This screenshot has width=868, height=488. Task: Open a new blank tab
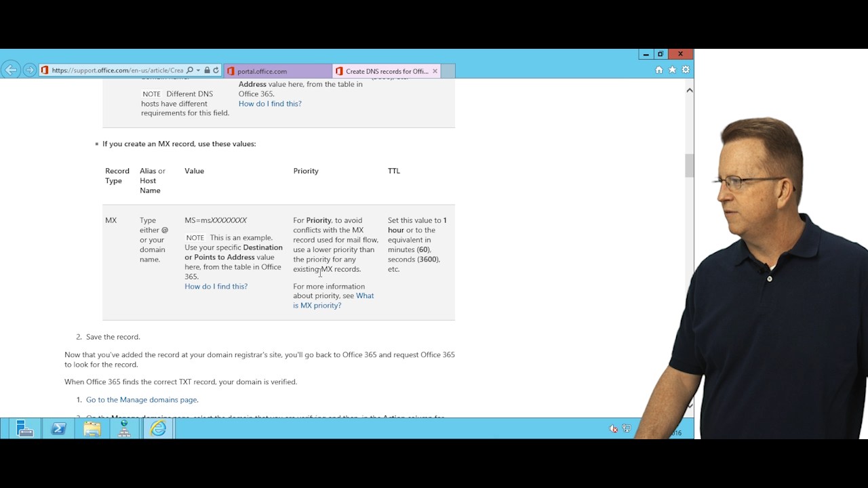(x=448, y=71)
